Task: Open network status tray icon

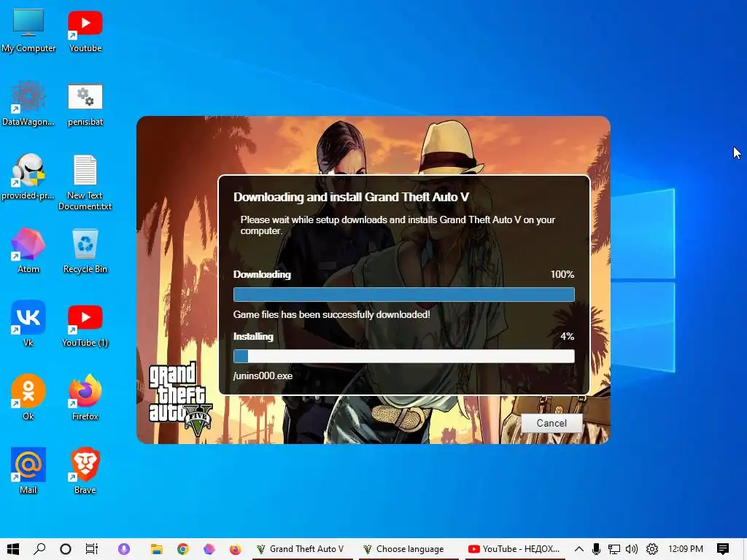Action: point(614,549)
